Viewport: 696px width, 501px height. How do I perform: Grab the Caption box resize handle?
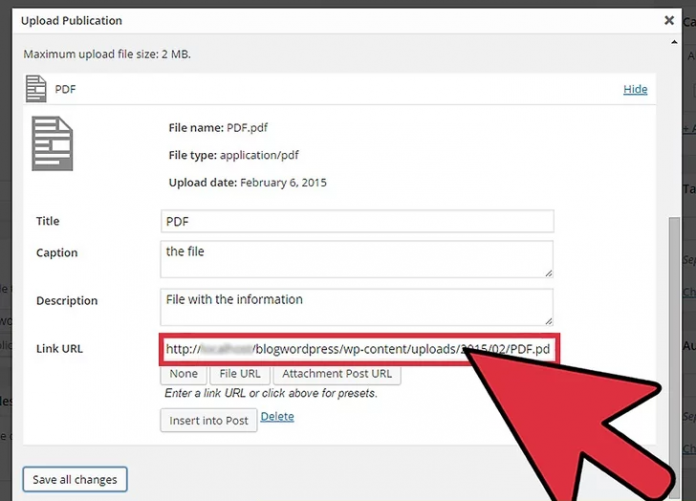click(x=548, y=272)
